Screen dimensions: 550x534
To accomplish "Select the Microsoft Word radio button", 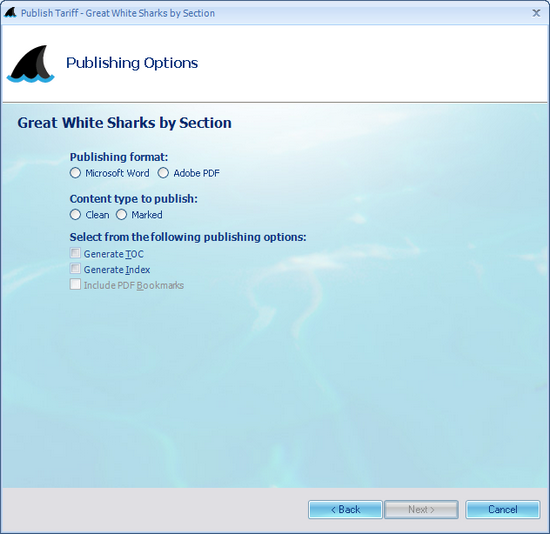I will click(75, 173).
